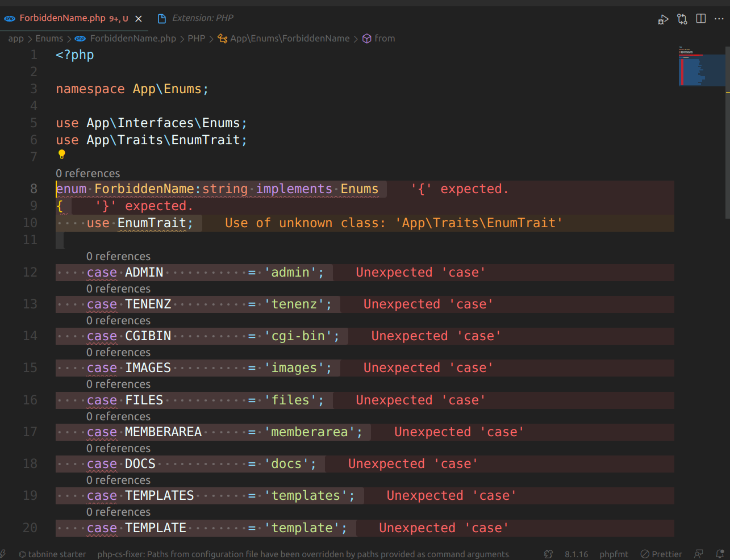730x560 pixels.
Task: Open the More Actions ellipsis menu
Action: point(718,19)
